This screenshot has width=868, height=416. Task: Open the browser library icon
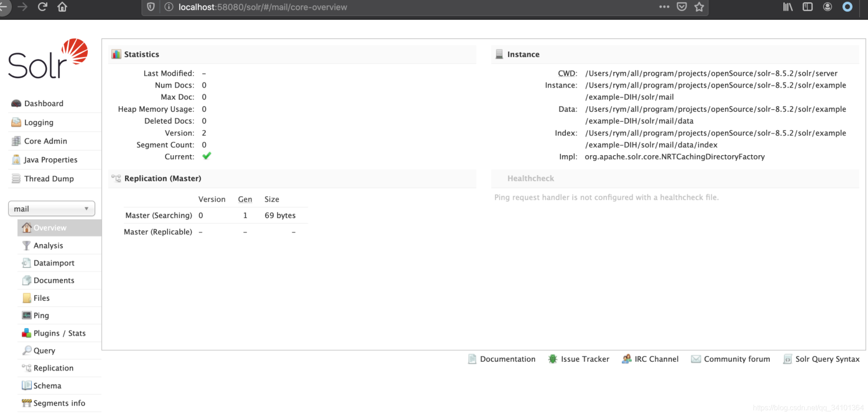[787, 7]
